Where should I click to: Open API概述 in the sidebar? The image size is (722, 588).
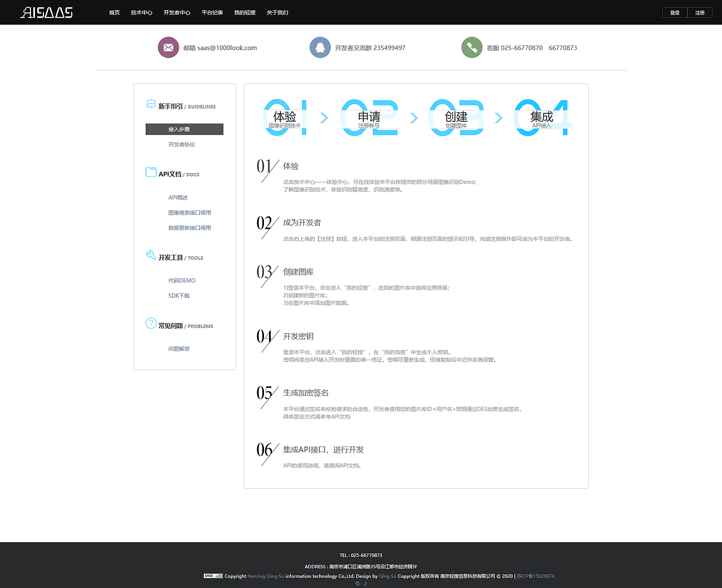click(x=178, y=197)
